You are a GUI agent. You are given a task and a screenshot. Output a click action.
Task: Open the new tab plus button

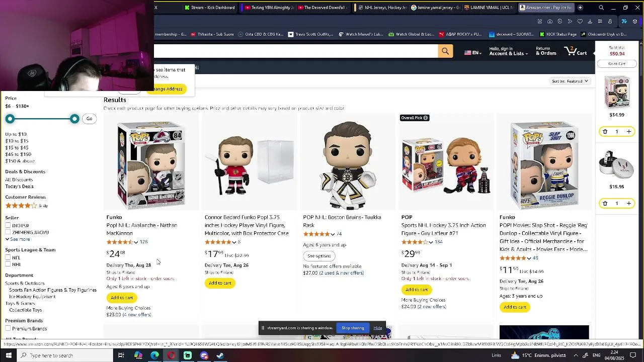(x=580, y=8)
